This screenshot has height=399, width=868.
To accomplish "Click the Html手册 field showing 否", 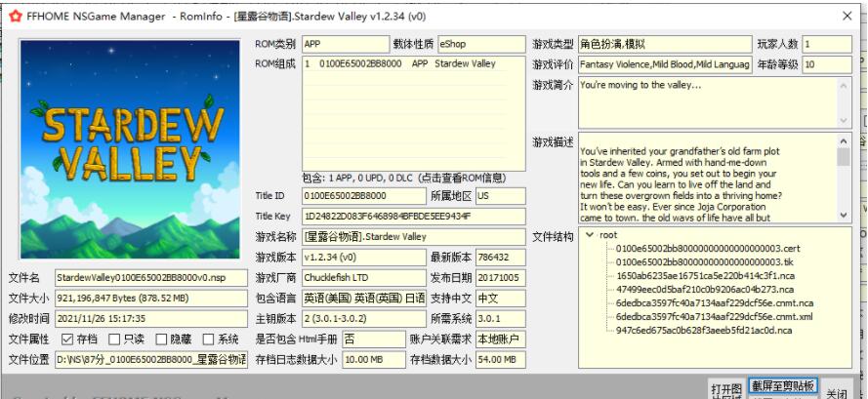I will [x=374, y=339].
